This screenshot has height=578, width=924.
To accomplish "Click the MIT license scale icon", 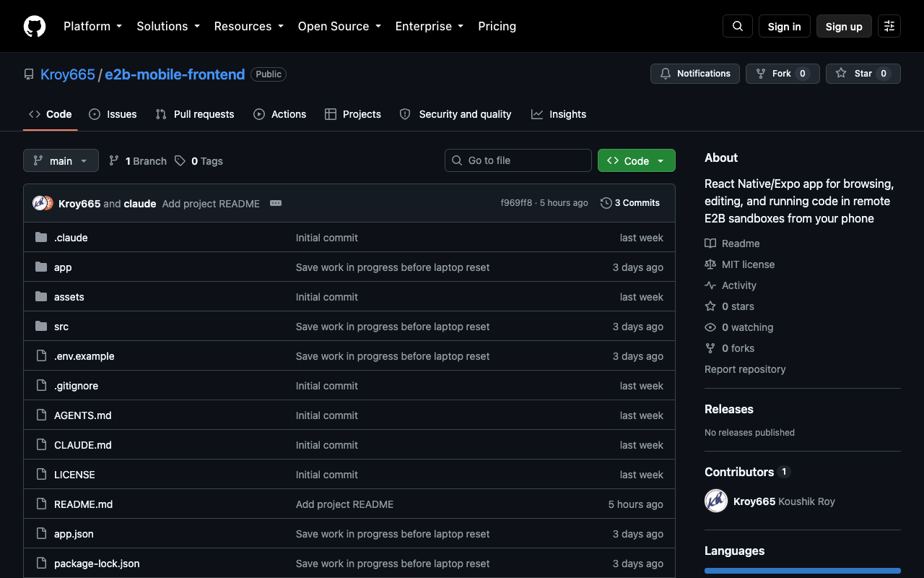I will pyautogui.click(x=710, y=264).
